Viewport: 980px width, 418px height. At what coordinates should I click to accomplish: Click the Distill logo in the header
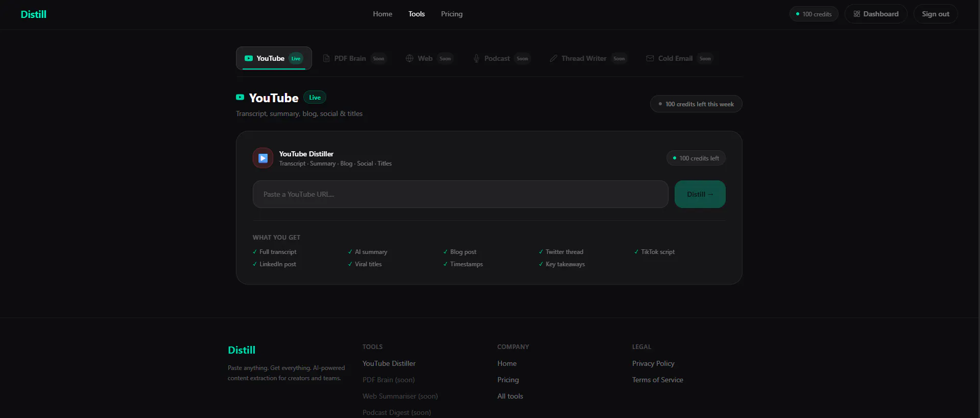point(34,14)
